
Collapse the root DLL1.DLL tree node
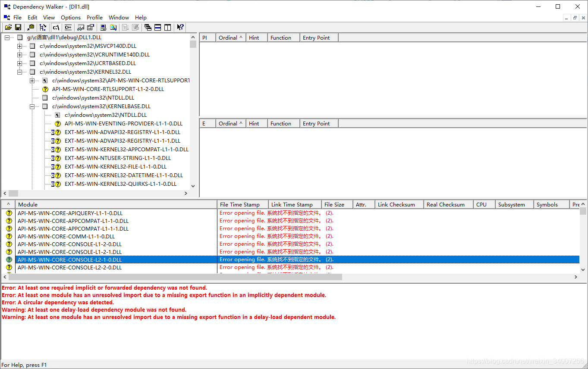coord(7,38)
